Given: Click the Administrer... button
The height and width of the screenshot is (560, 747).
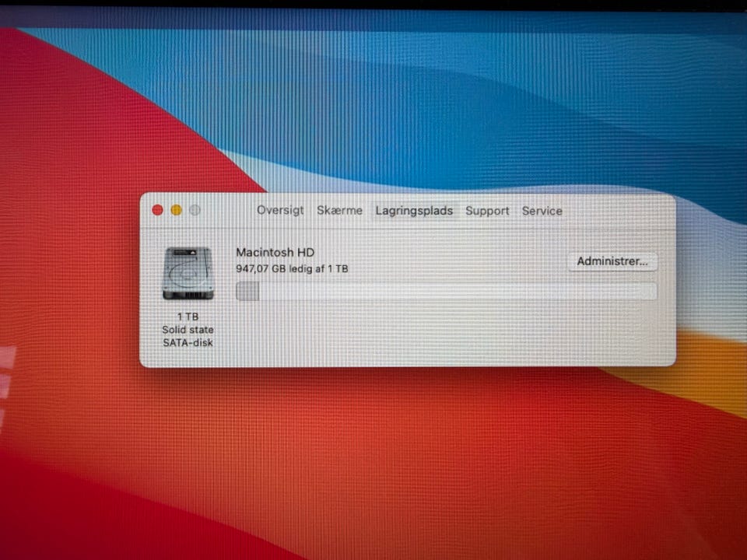Looking at the screenshot, I should [612, 261].
